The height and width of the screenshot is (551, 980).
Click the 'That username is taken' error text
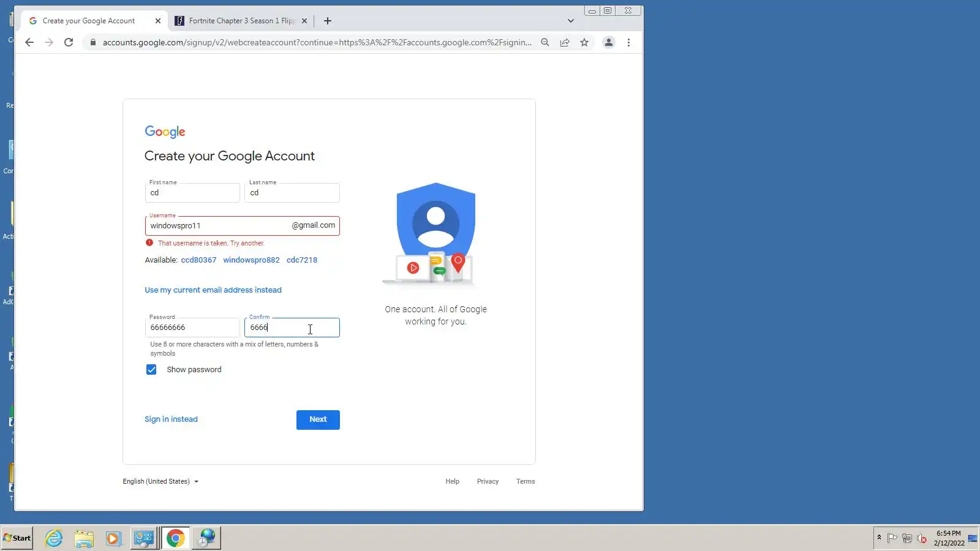[x=211, y=243]
